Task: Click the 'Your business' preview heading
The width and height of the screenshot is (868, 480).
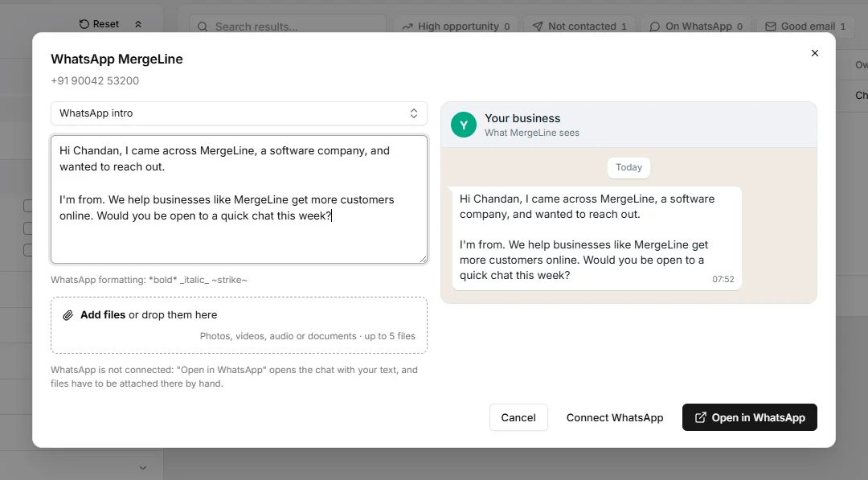Action: click(522, 118)
